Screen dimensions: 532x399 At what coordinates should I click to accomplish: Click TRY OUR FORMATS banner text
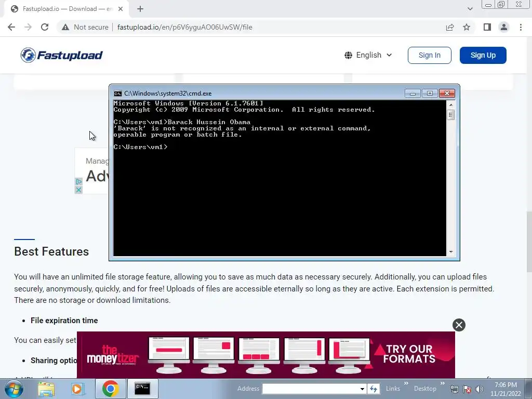click(409, 354)
